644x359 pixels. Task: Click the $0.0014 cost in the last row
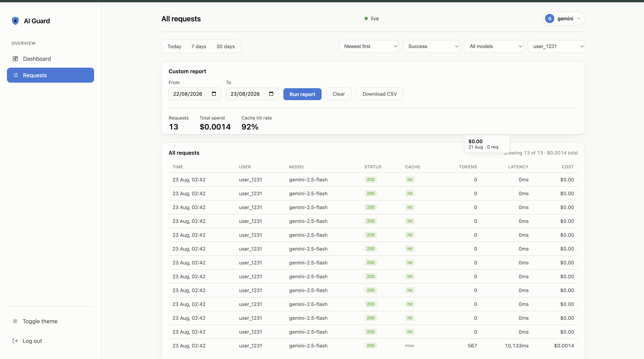(x=564, y=346)
